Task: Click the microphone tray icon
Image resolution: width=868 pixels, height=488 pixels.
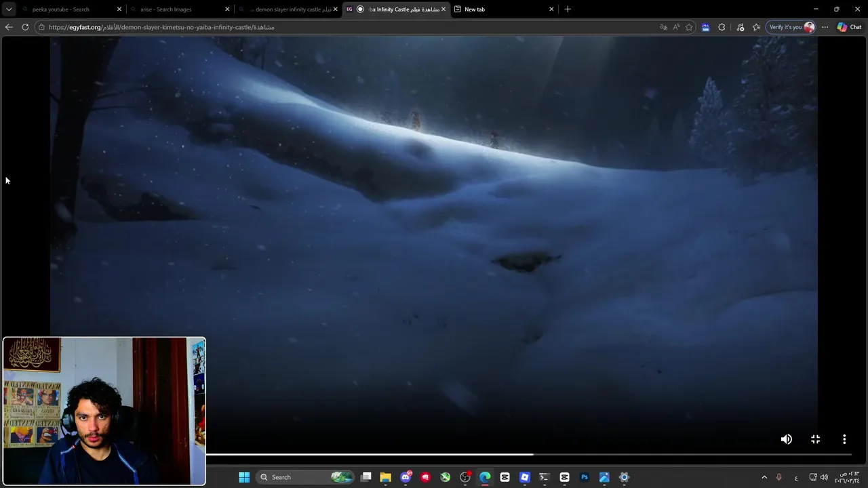Action: click(778, 477)
